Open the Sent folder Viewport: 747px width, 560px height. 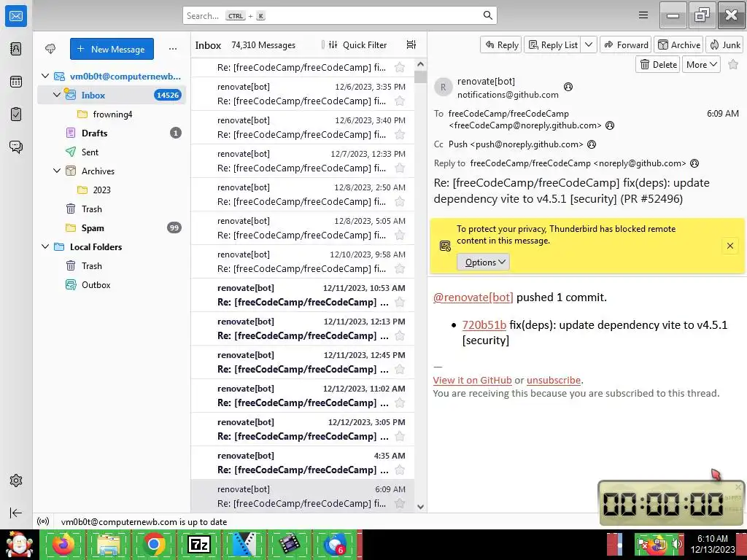click(x=112, y=152)
